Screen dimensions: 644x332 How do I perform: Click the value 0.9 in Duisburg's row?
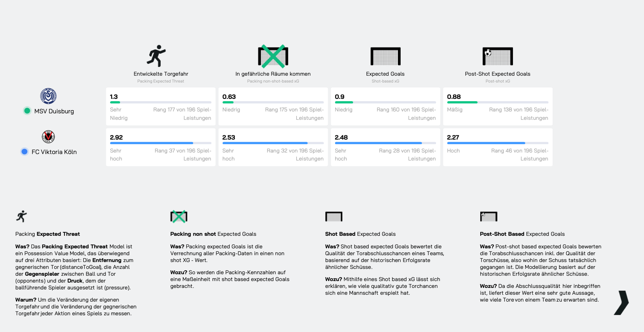pyautogui.click(x=339, y=97)
